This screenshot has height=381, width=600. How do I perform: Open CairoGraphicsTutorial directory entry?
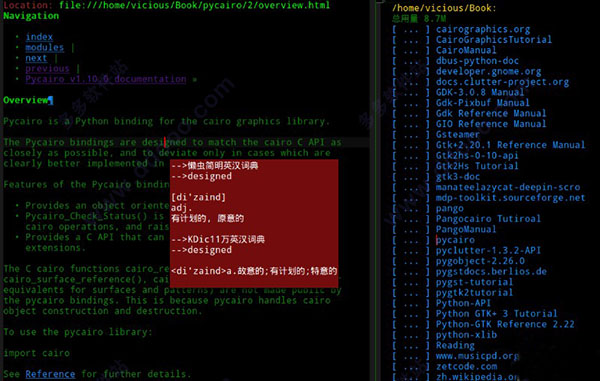tap(494, 40)
